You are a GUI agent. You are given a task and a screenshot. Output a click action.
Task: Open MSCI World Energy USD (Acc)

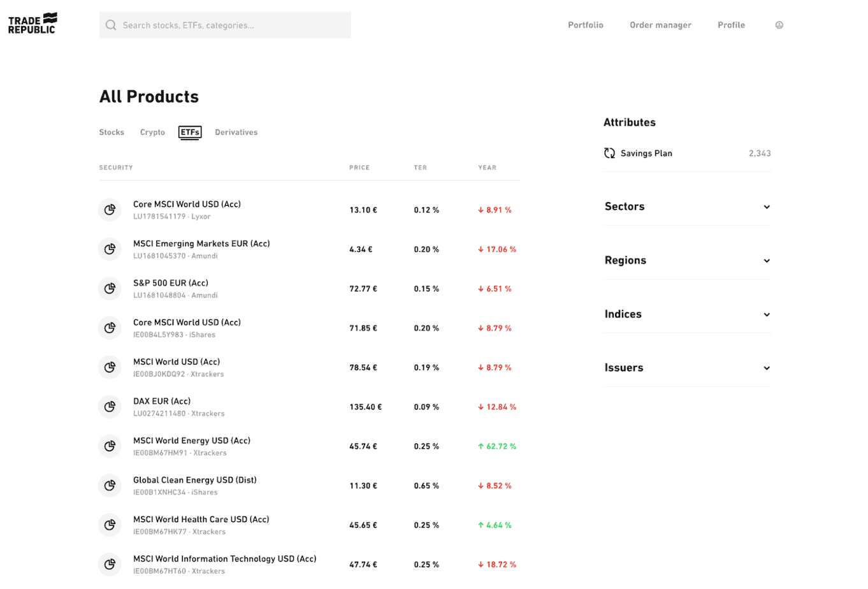coord(308,446)
